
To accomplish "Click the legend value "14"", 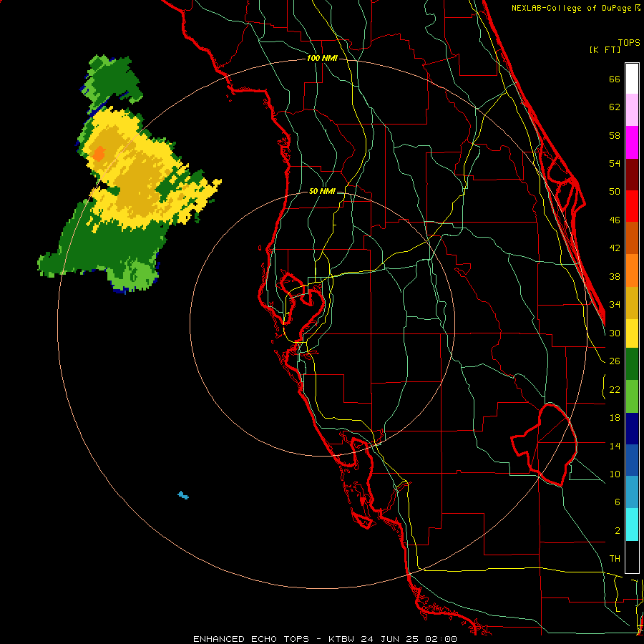I will point(615,446).
